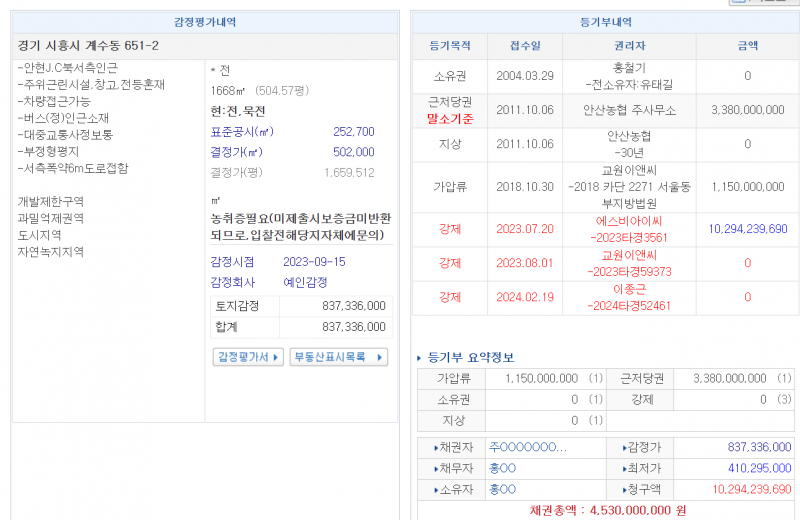
Task: Open the 감정평가서 appraisal report button
Action: pyautogui.click(x=248, y=357)
